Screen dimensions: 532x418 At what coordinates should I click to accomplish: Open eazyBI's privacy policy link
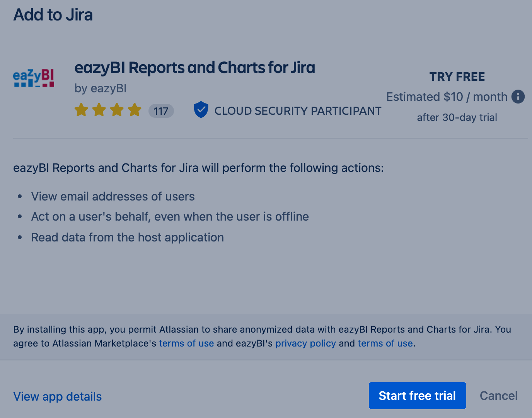pyautogui.click(x=306, y=343)
